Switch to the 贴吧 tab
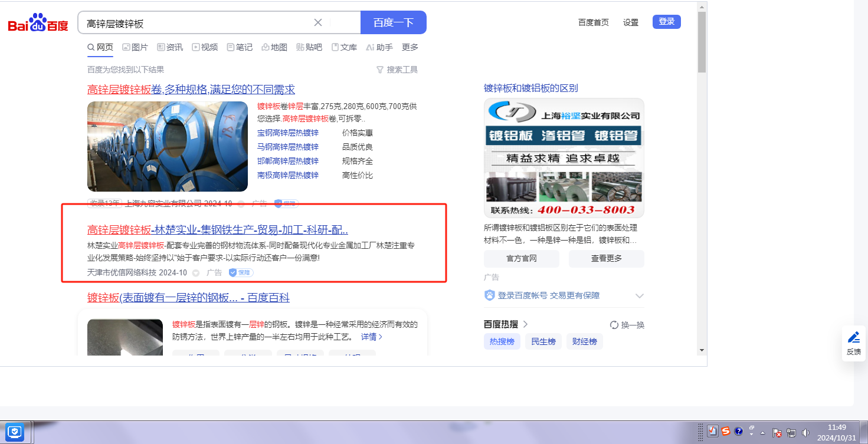Image resolution: width=868 pixels, height=444 pixels. (309, 47)
